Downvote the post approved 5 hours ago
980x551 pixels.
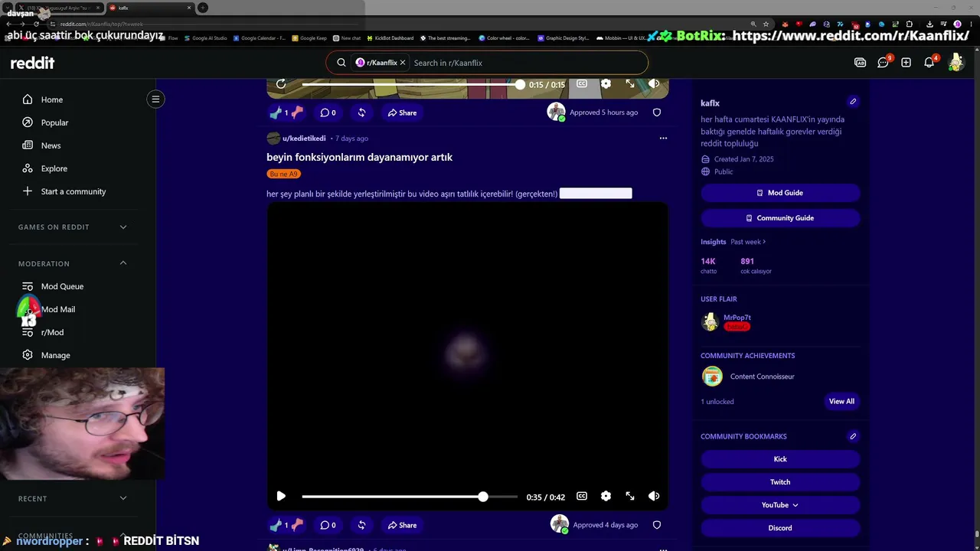297,112
